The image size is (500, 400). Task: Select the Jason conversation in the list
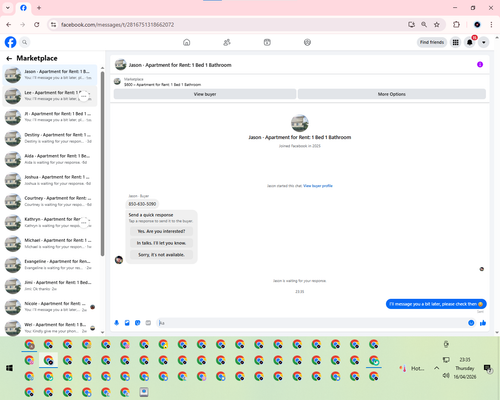50,75
